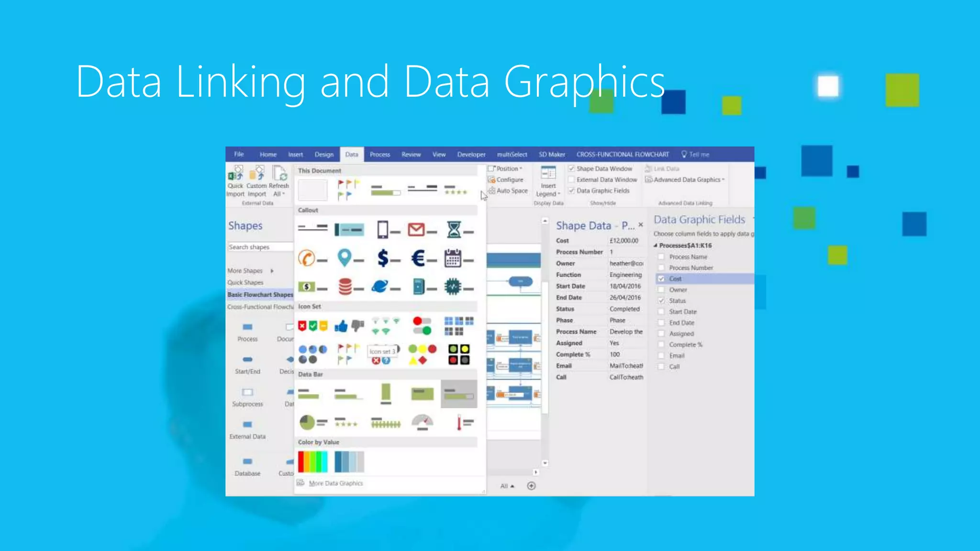Screen dimensions: 980x551
Task: Check the Owner field
Action: click(661, 290)
